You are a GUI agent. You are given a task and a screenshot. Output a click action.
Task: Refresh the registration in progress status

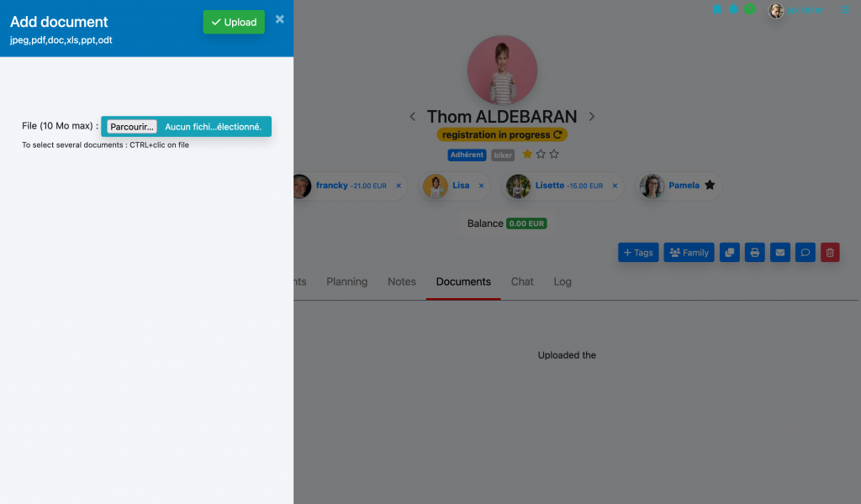pyautogui.click(x=558, y=135)
